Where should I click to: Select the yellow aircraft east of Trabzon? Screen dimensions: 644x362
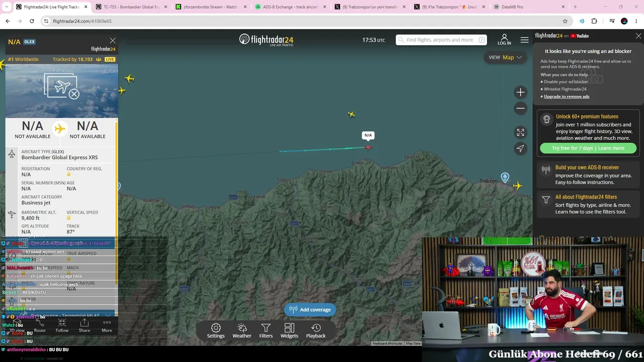tap(517, 186)
